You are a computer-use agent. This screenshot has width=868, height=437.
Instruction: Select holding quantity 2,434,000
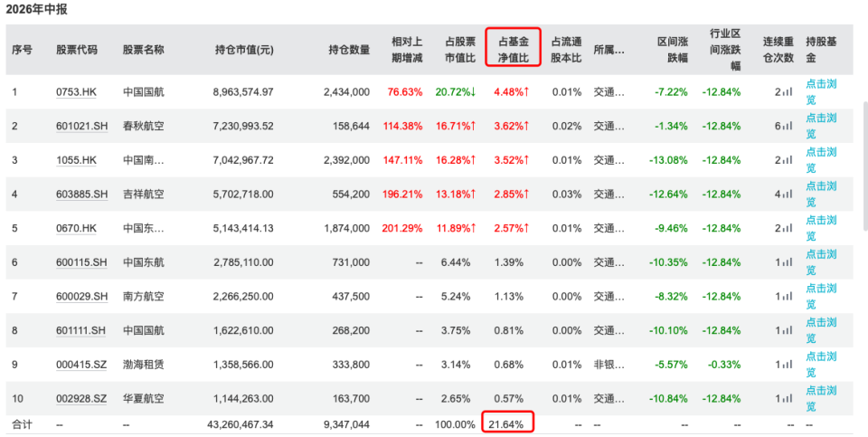[x=346, y=92]
